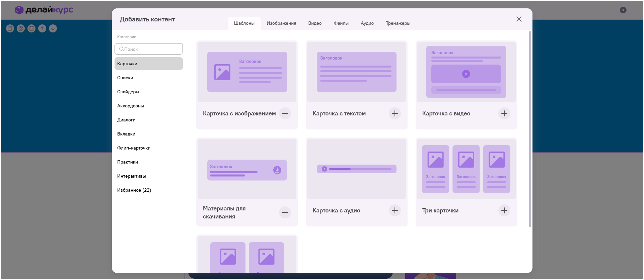Open the Вкладки category

point(149,134)
